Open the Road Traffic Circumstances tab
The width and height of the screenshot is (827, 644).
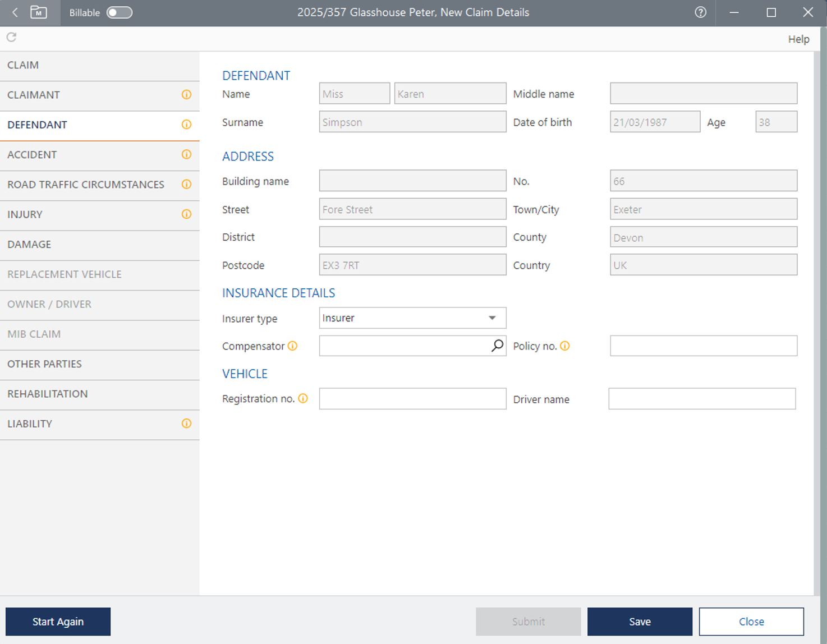click(x=86, y=185)
